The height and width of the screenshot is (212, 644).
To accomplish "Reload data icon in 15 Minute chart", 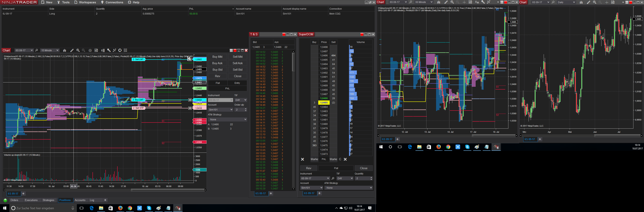I will pyautogui.click(x=120, y=50).
